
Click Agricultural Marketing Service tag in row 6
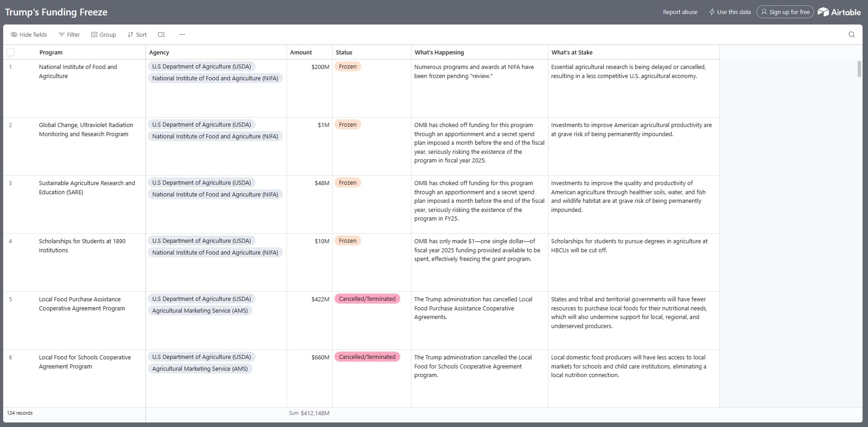click(x=200, y=369)
